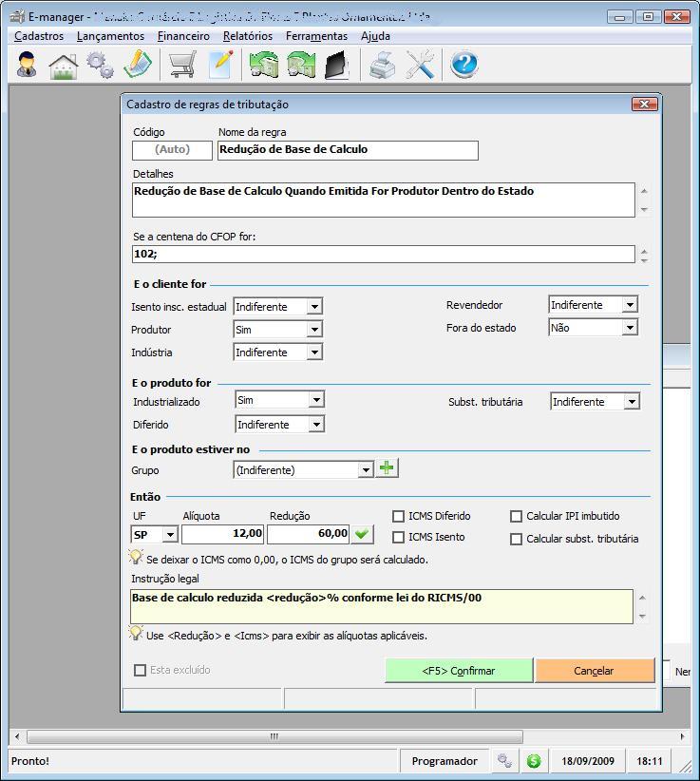Image resolution: width=700 pixels, height=781 pixels.
Task: Open the shopping cart toolbar icon
Action: (x=181, y=65)
